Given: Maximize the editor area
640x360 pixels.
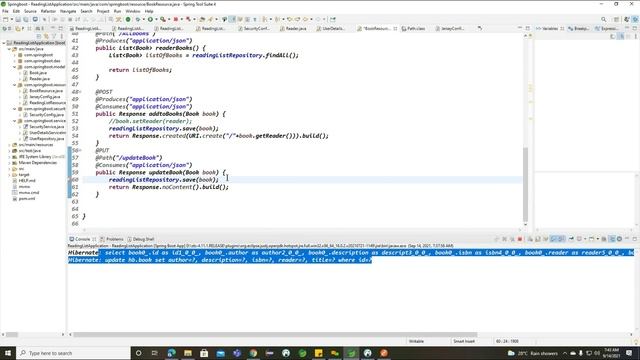Looking at the screenshot, I should click(527, 28).
